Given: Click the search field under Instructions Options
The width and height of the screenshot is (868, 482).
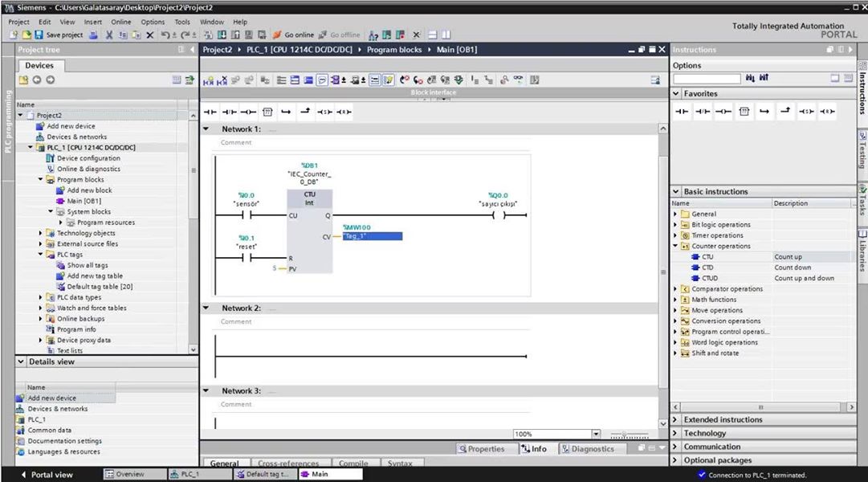Looking at the screenshot, I should pos(707,79).
